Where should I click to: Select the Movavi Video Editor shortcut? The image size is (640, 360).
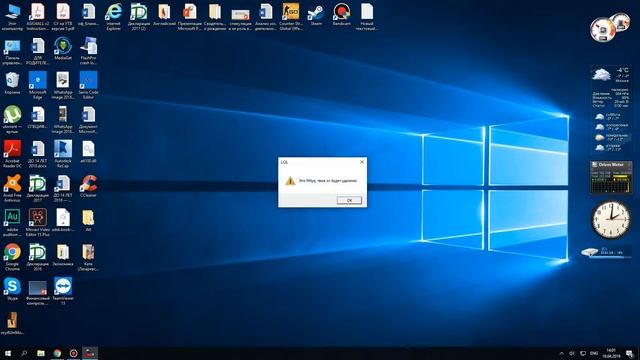38,223
